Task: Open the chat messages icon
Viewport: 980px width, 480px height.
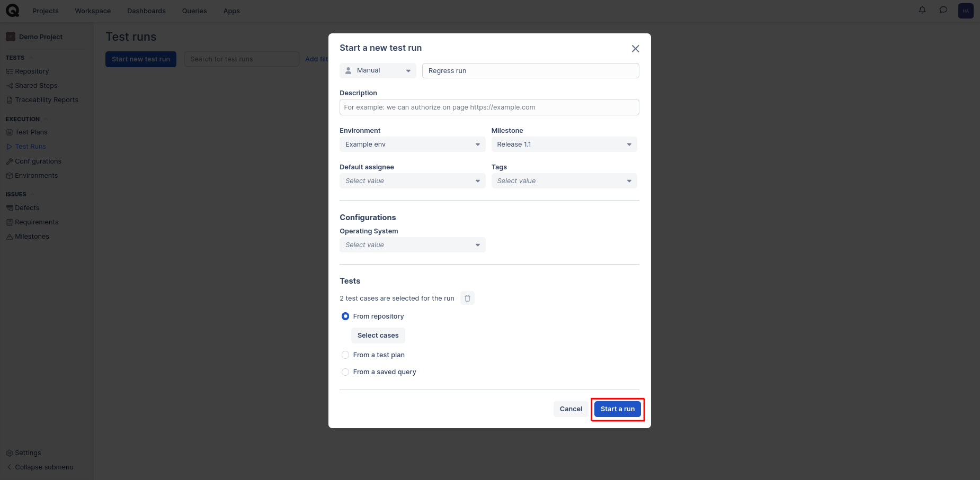Action: 943,10
